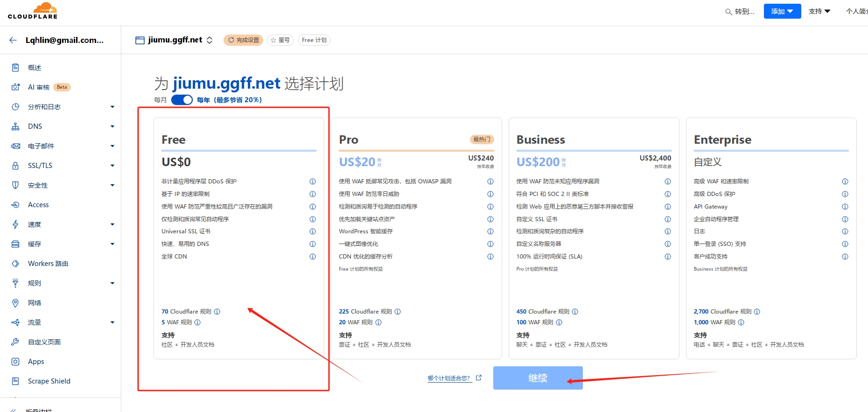Open the 个人简介 menu
The height and width of the screenshot is (412, 868).
click(x=857, y=11)
